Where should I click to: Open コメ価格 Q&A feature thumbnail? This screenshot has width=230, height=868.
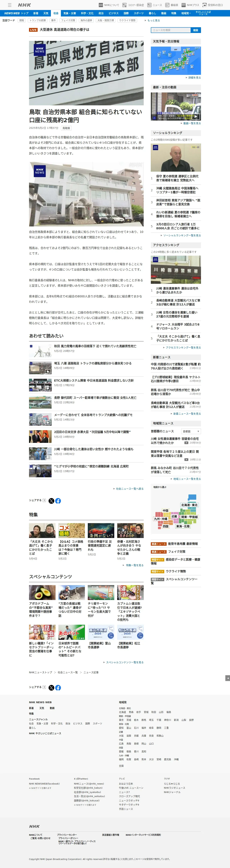[71, 530]
